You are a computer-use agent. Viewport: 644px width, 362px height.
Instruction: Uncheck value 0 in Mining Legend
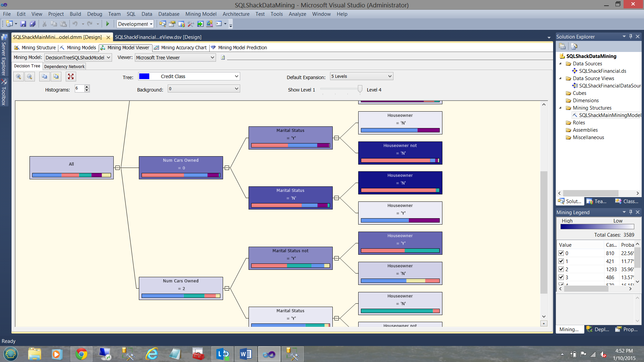(x=561, y=253)
